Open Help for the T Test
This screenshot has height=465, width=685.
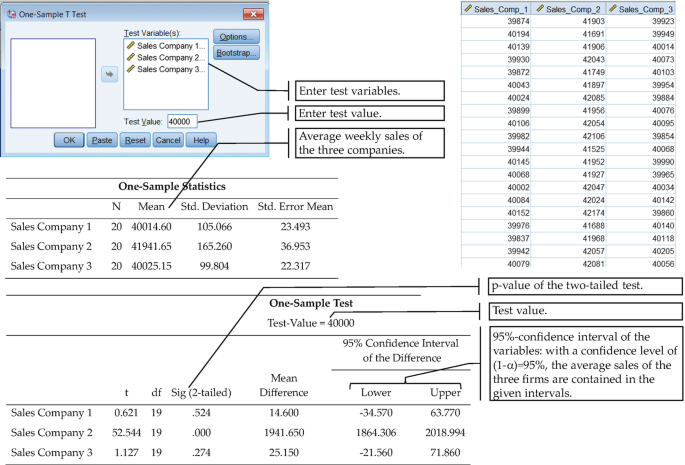(200, 141)
